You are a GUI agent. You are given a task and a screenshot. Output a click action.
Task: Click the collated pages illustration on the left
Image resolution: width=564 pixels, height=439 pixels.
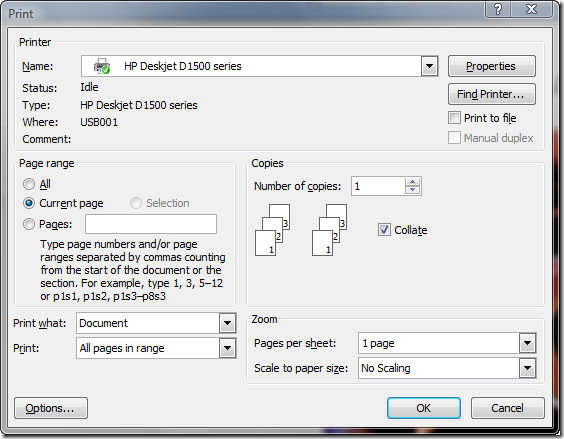[272, 230]
